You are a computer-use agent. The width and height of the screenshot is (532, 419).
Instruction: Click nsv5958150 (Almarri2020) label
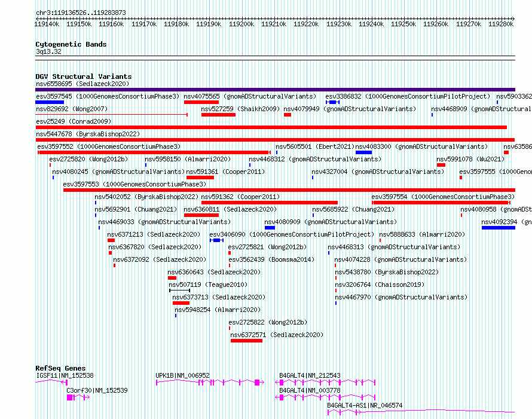point(188,159)
